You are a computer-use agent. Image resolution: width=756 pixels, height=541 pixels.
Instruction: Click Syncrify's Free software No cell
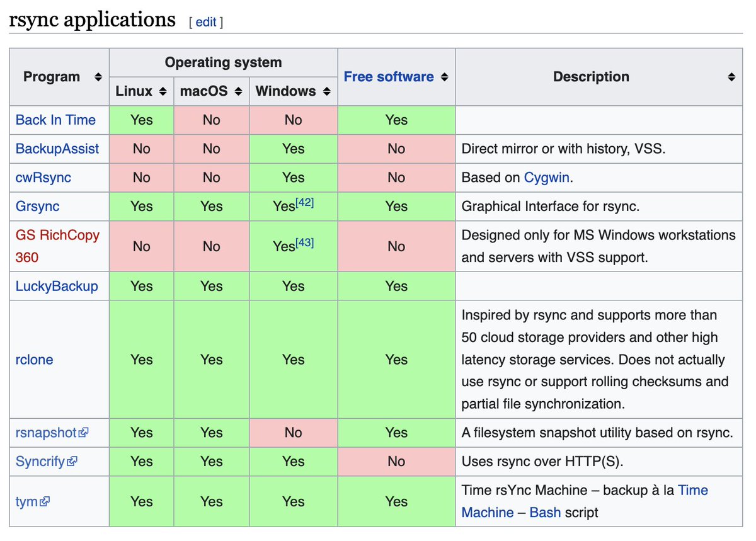[396, 462]
